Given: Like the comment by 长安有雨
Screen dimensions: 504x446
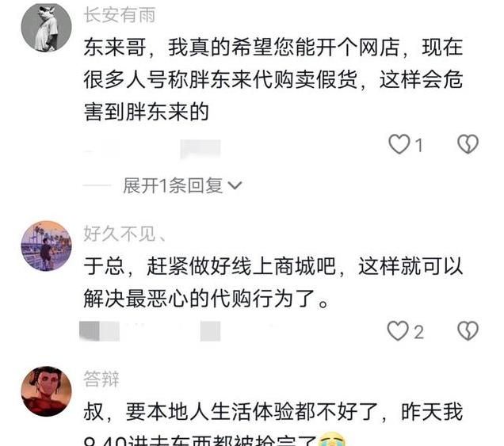Looking at the screenshot, I should [399, 144].
